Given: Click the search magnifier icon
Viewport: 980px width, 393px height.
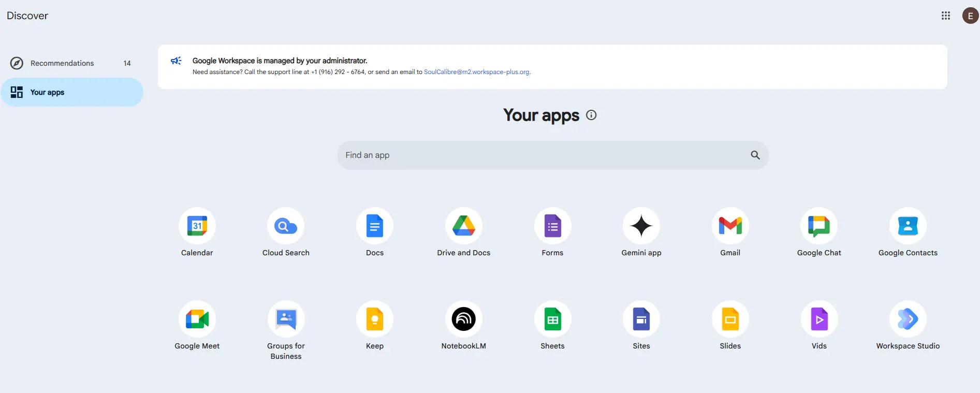Looking at the screenshot, I should 755,155.
